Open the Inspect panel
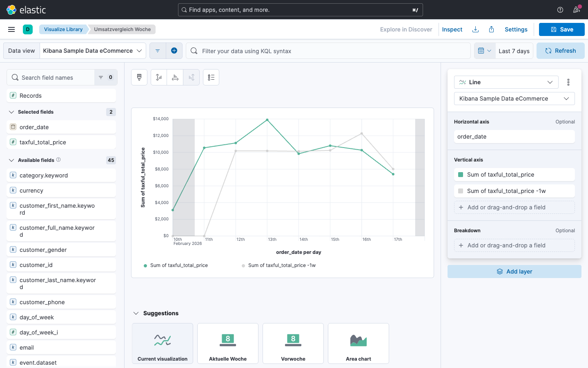 [x=452, y=29]
